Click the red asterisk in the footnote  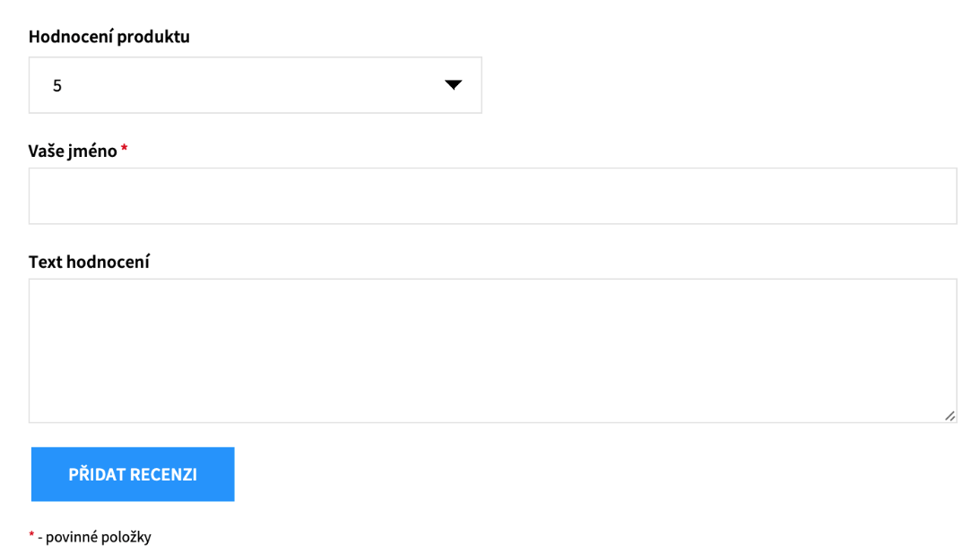point(31,534)
